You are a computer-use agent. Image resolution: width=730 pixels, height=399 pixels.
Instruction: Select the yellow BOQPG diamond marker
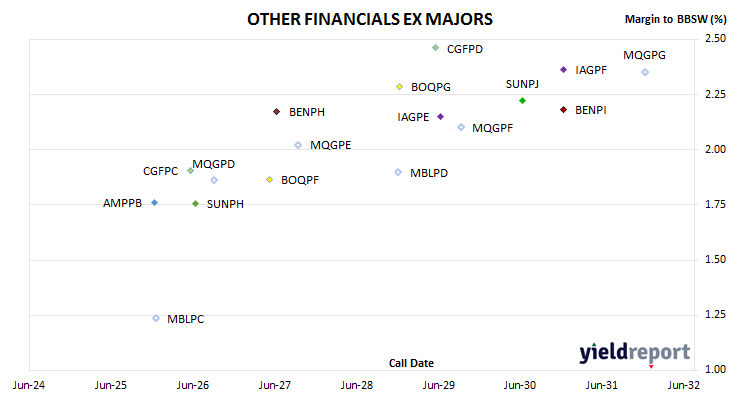[399, 87]
